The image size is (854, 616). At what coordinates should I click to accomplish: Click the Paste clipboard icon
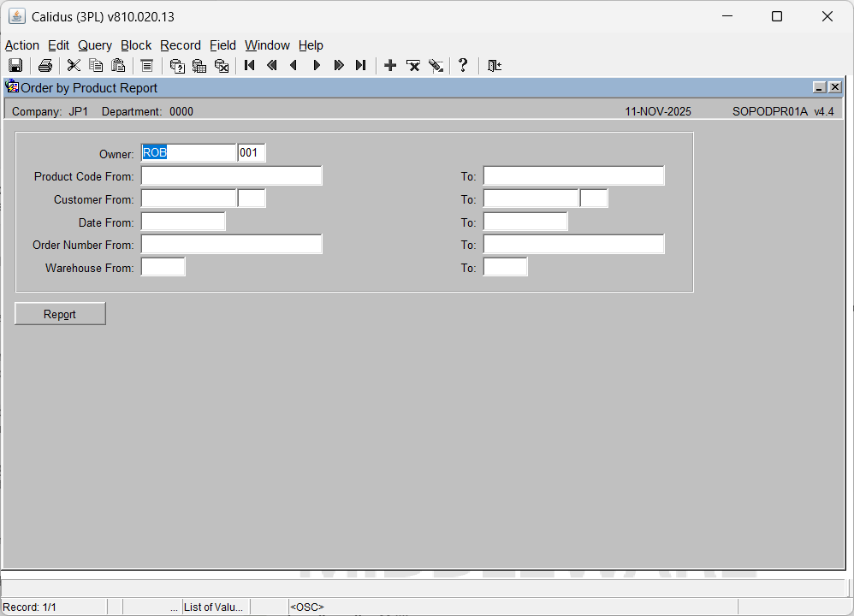tap(118, 66)
